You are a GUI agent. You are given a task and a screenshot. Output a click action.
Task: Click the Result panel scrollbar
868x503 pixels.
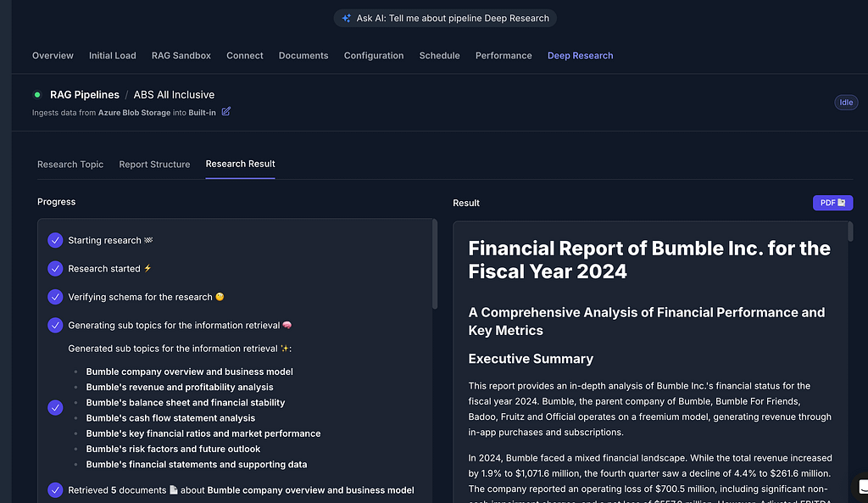coord(850,232)
